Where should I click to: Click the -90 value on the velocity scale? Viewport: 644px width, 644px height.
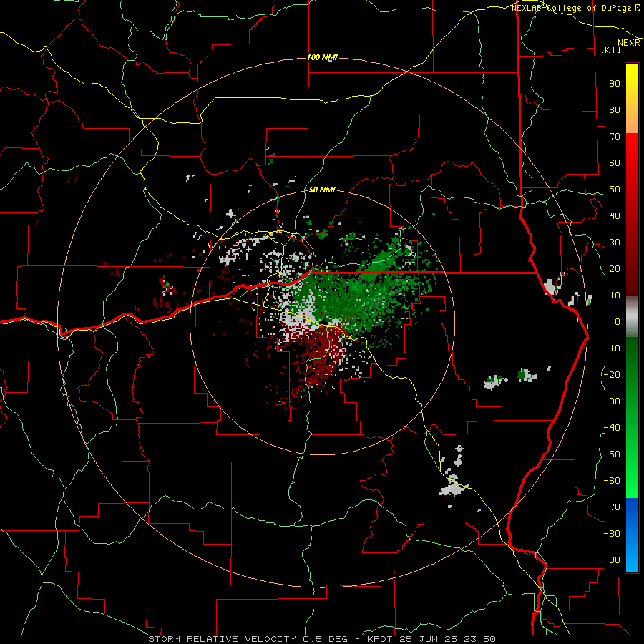pyautogui.click(x=612, y=560)
